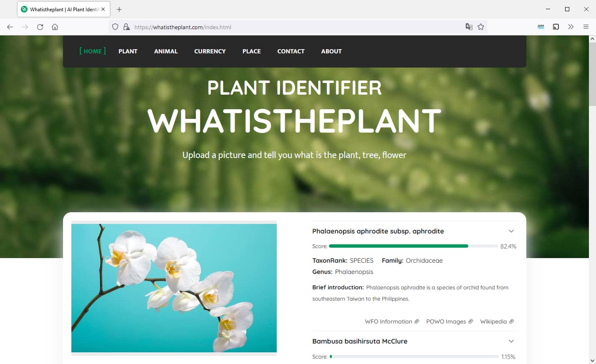Click the SPECIES TaxonRank value
596x364 pixels.
click(x=361, y=261)
